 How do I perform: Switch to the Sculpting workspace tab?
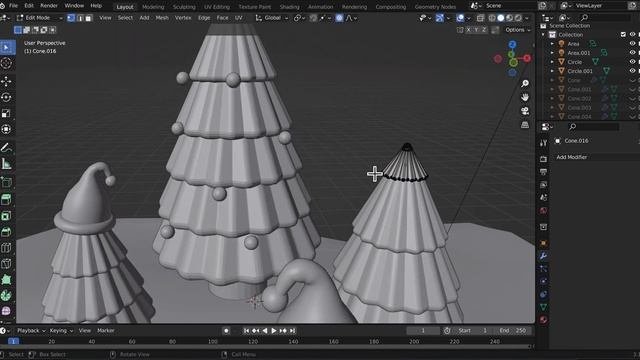[184, 7]
